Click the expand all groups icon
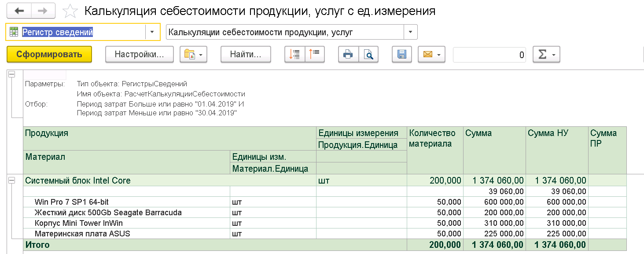The height and width of the screenshot is (254, 644). (x=315, y=55)
